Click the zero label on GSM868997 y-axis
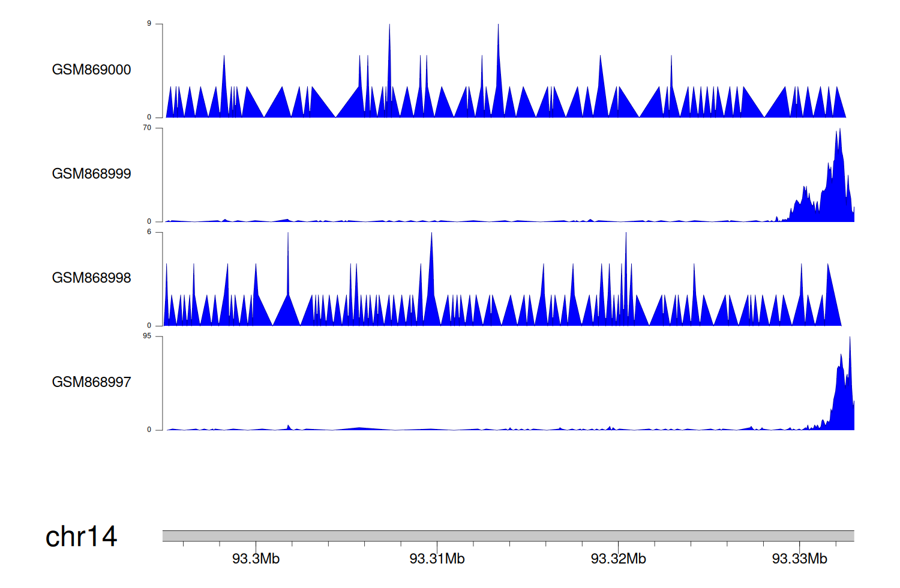 pos(149,430)
